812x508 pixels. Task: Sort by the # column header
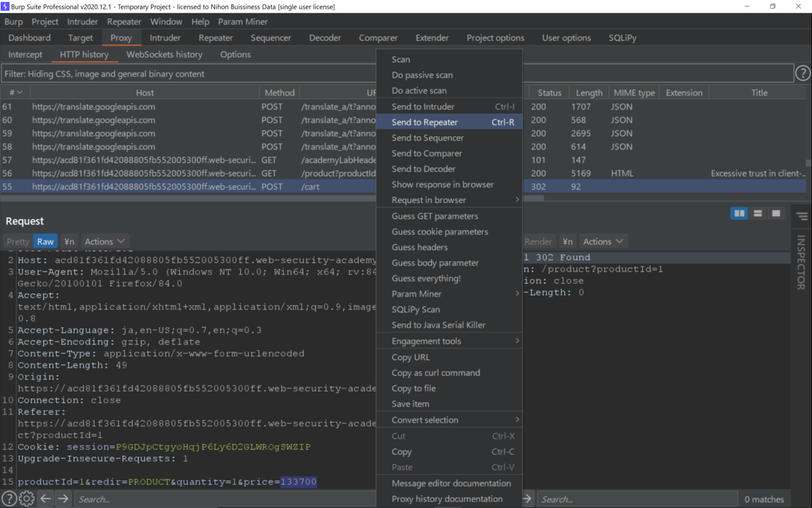tap(16, 92)
